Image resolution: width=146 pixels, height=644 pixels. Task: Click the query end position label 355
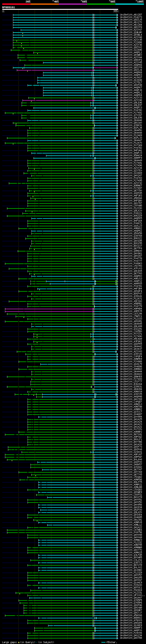pyautogui.click(x=115, y=11)
